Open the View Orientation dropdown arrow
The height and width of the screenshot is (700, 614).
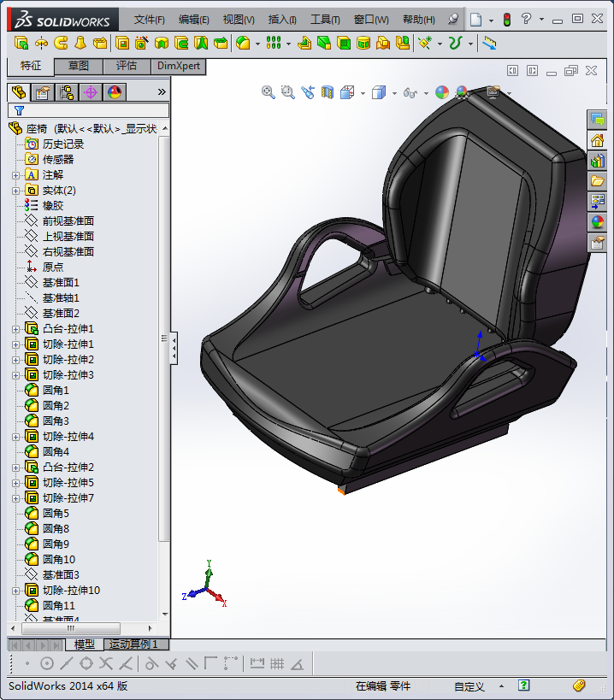coord(363,93)
